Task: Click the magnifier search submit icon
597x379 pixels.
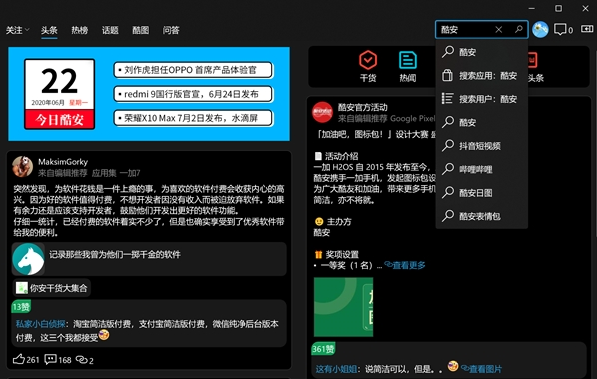Action: [518, 29]
